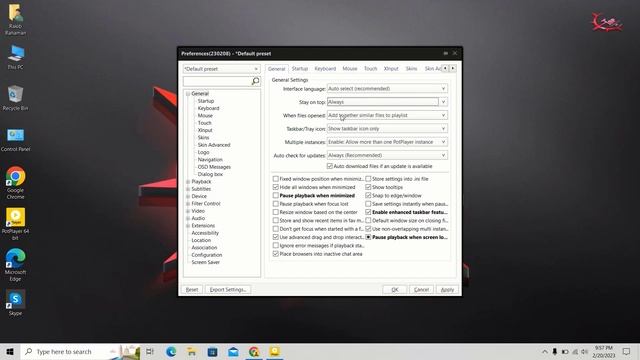Switch to the Skins tab

point(411,69)
